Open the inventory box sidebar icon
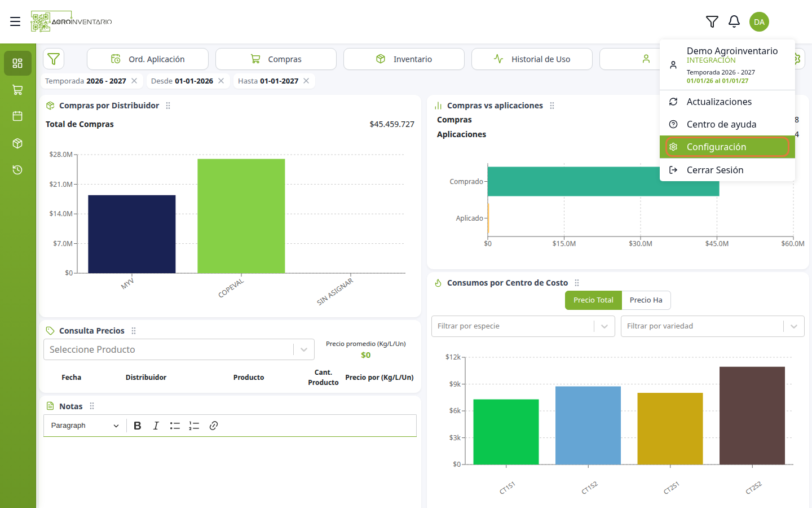The height and width of the screenshot is (508, 812). pos(17,143)
